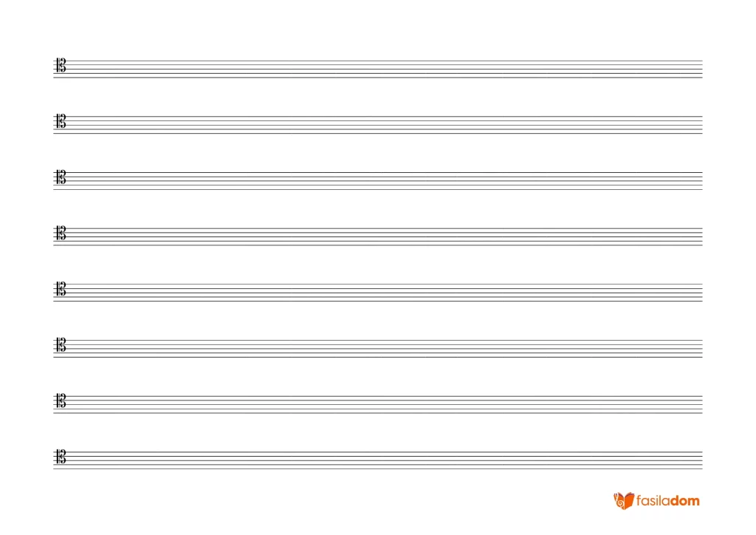Viewport: 756px width, 535px height.
Task: Click the alto clef on the seventh staff
Action: click(x=61, y=401)
